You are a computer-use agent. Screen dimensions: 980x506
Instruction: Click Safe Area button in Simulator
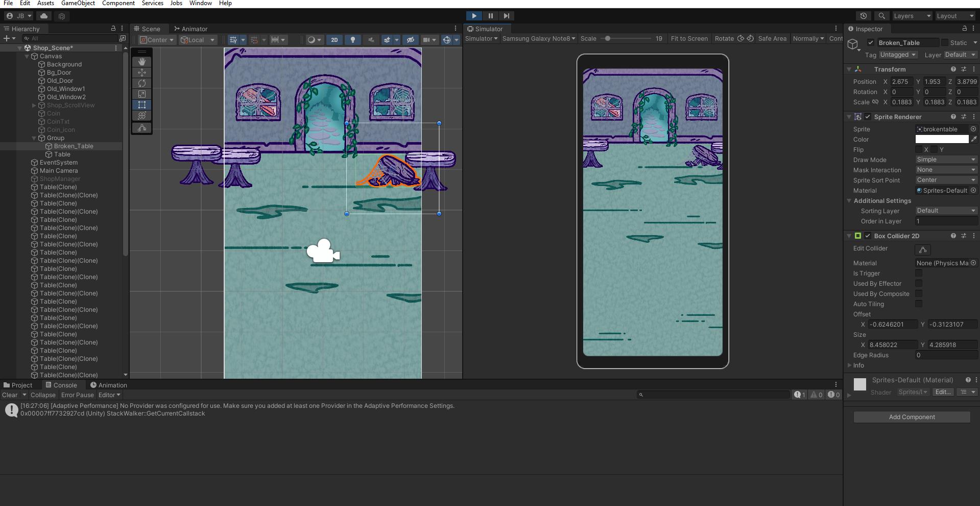coord(772,38)
